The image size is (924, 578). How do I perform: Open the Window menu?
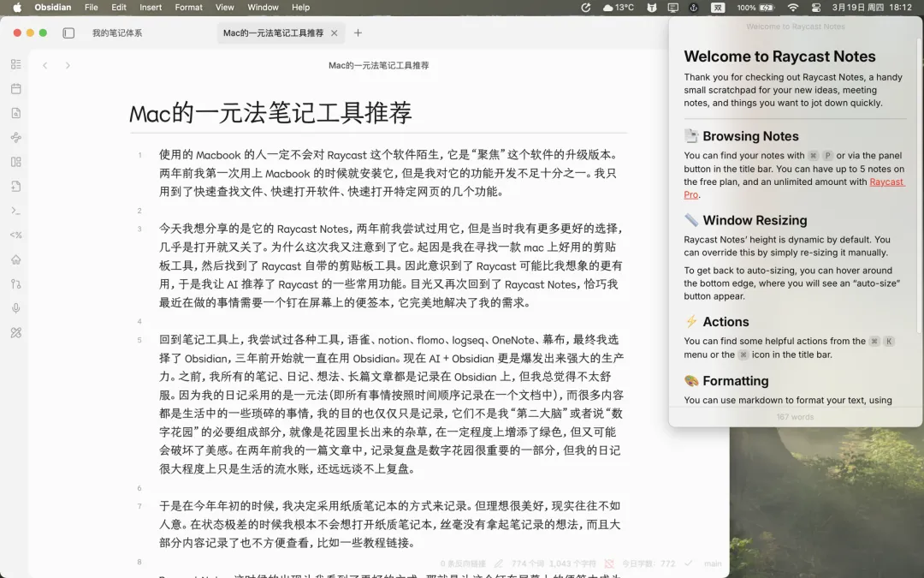point(263,8)
